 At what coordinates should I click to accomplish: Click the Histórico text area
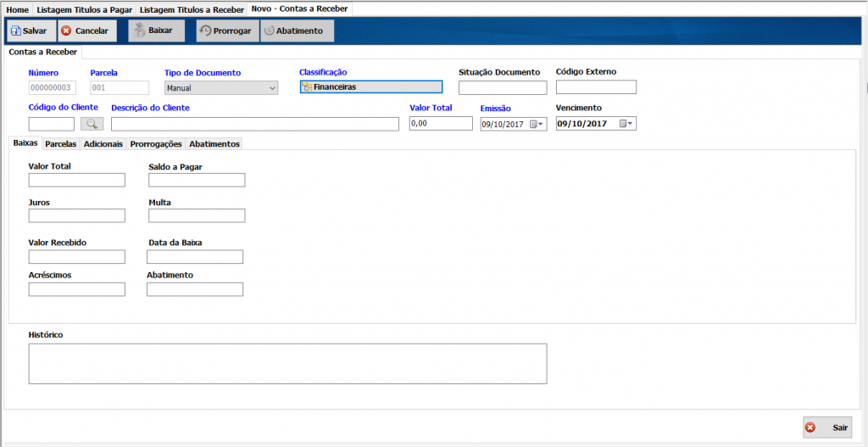[x=287, y=363]
